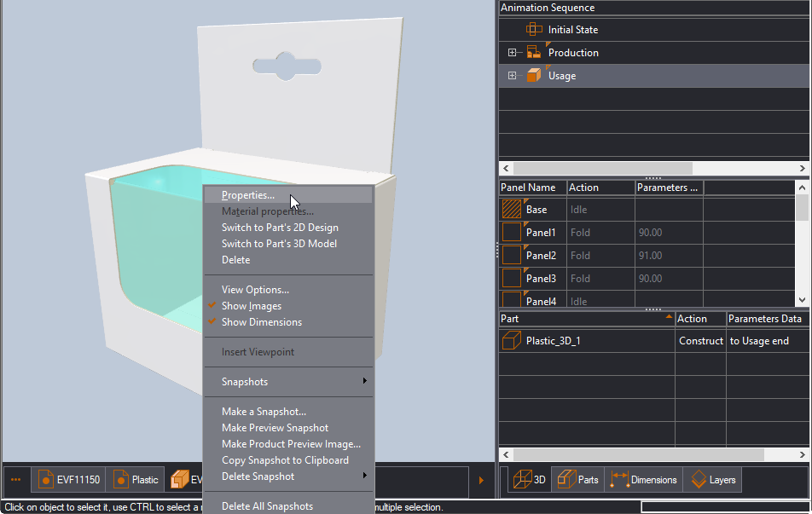812x514 pixels.
Task: Open the Layers tab
Action: tap(712, 480)
